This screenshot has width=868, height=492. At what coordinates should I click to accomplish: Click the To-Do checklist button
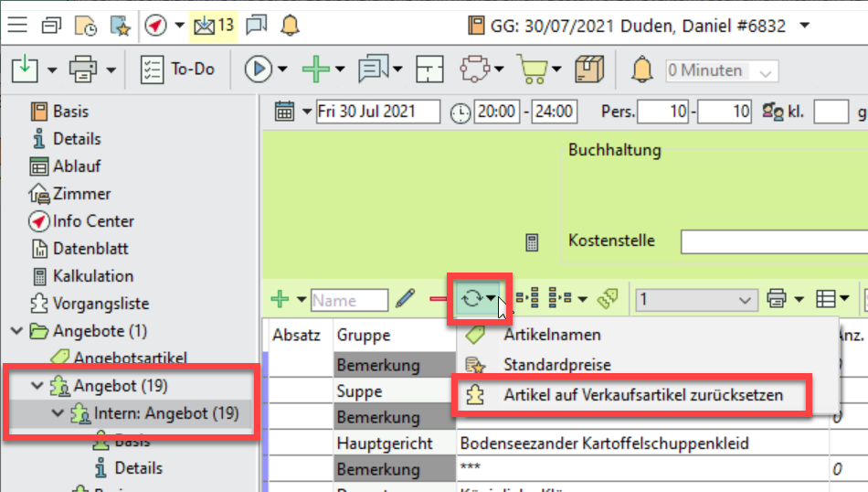pos(177,70)
